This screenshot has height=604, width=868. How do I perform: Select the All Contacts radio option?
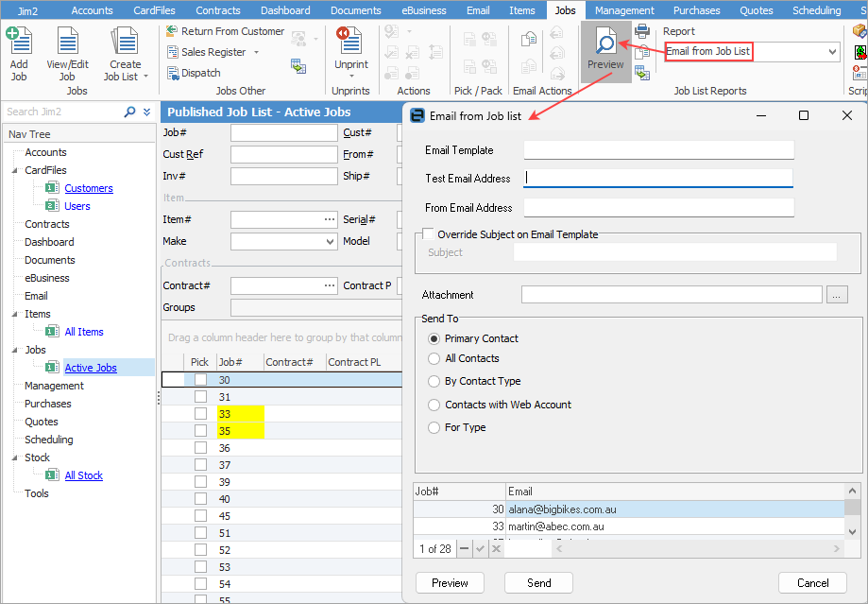[434, 358]
